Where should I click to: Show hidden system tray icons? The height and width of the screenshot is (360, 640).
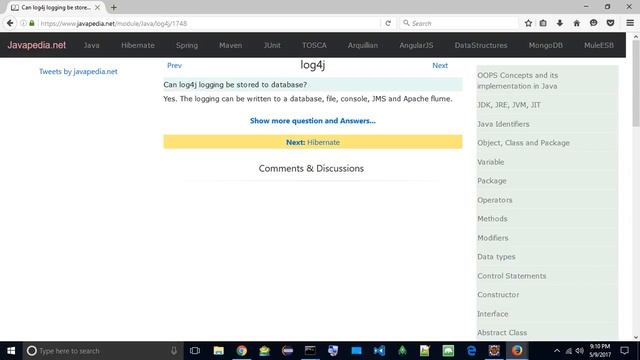(x=557, y=351)
